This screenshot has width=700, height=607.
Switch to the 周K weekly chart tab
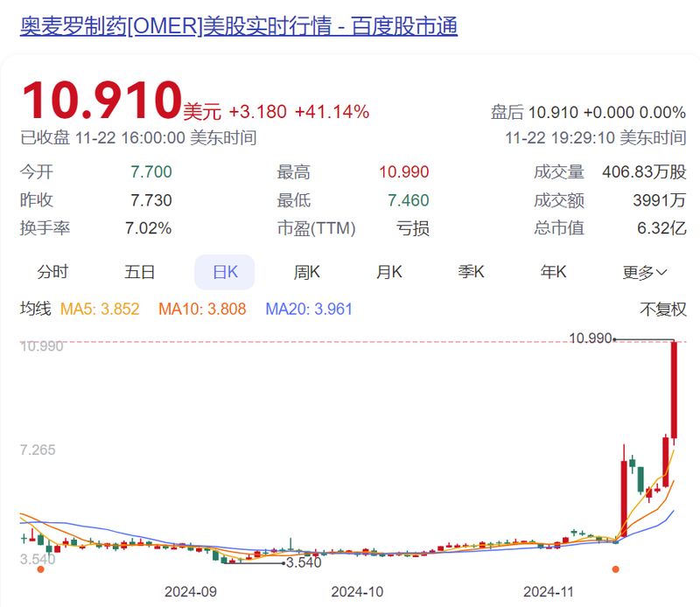[306, 272]
